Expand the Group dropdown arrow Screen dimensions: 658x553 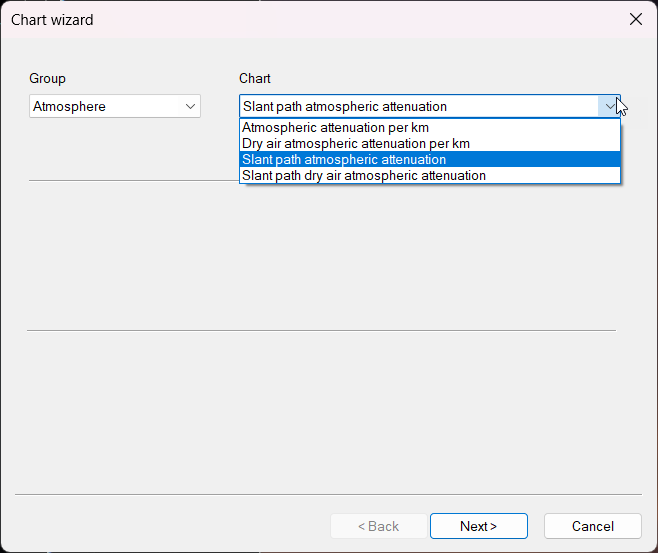click(x=190, y=106)
